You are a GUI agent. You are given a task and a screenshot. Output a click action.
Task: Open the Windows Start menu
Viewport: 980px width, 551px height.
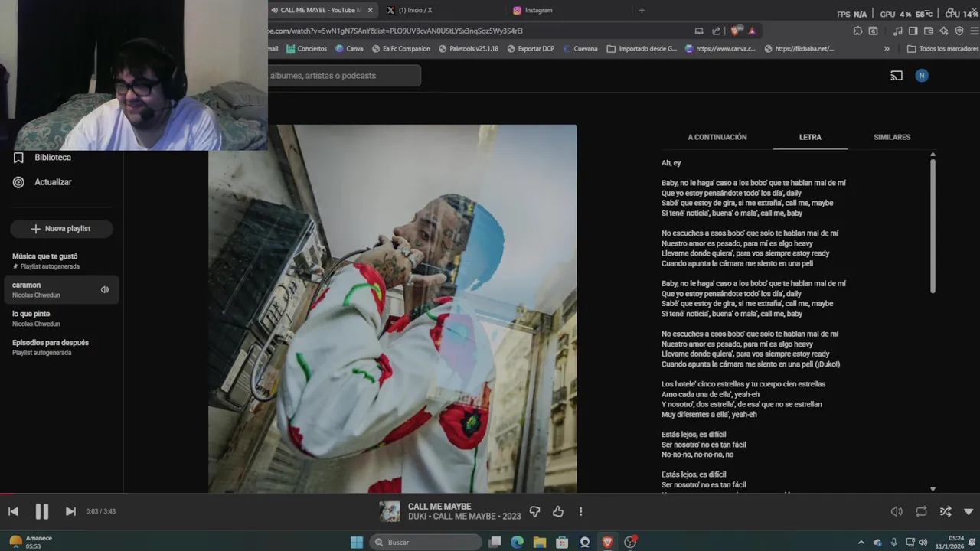point(357,542)
